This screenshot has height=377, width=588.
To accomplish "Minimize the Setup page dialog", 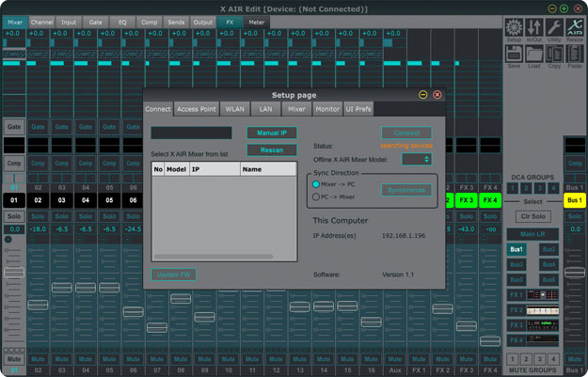I will (x=423, y=95).
